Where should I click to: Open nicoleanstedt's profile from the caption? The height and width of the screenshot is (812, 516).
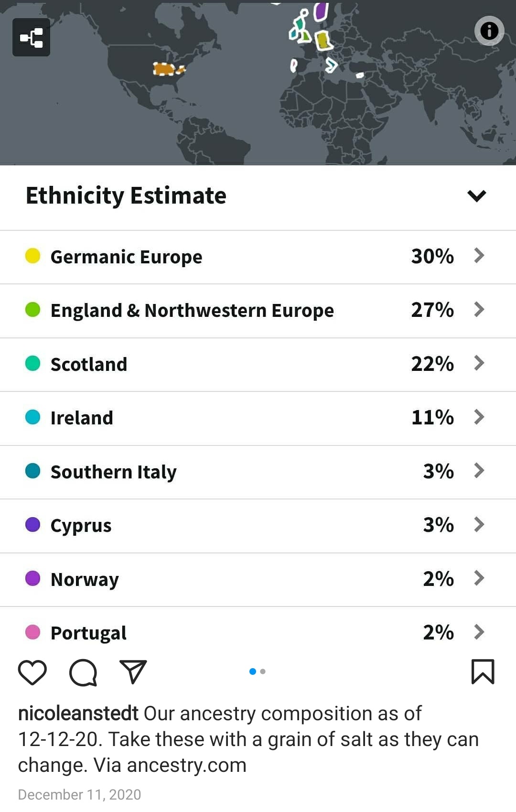pos(78,714)
